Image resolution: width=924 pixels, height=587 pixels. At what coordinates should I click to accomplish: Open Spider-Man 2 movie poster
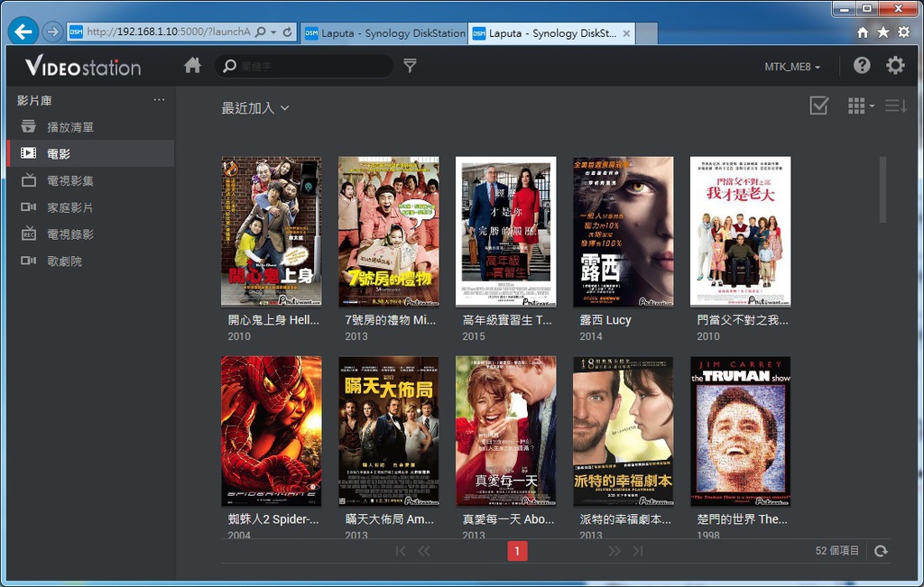tap(271, 431)
